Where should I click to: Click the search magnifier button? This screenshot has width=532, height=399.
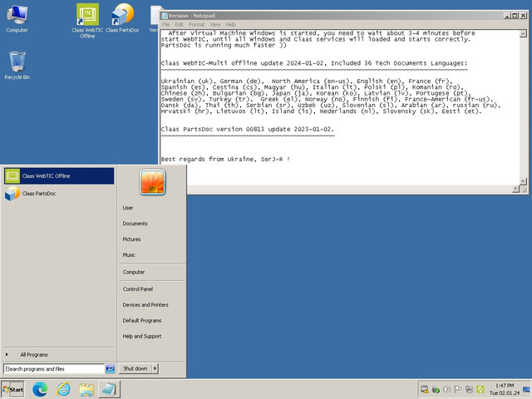click(x=110, y=369)
